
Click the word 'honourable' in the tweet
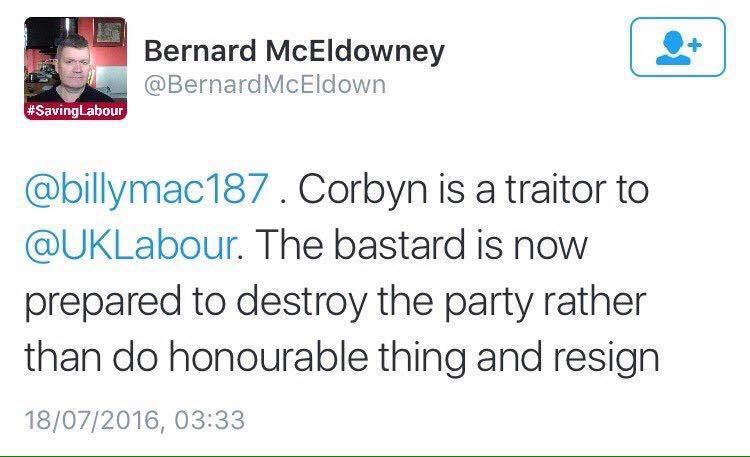[268, 356]
